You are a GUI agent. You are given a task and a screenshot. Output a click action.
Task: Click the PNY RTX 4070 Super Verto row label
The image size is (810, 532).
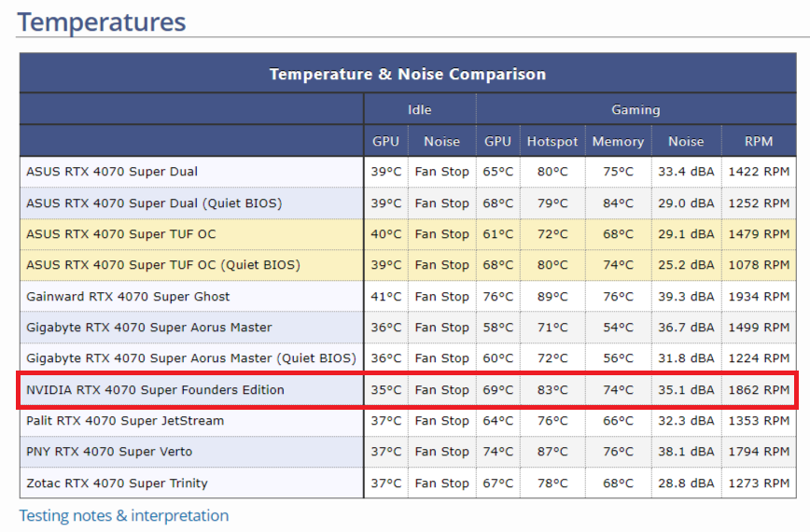pyautogui.click(x=109, y=452)
